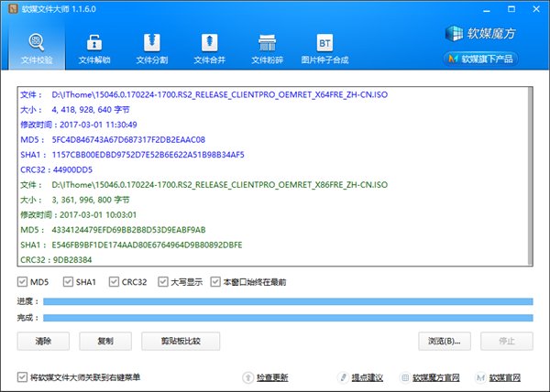Click the SHA1 value starting 1157CBB00EDBD
This screenshot has width=550, height=392.
coord(148,155)
